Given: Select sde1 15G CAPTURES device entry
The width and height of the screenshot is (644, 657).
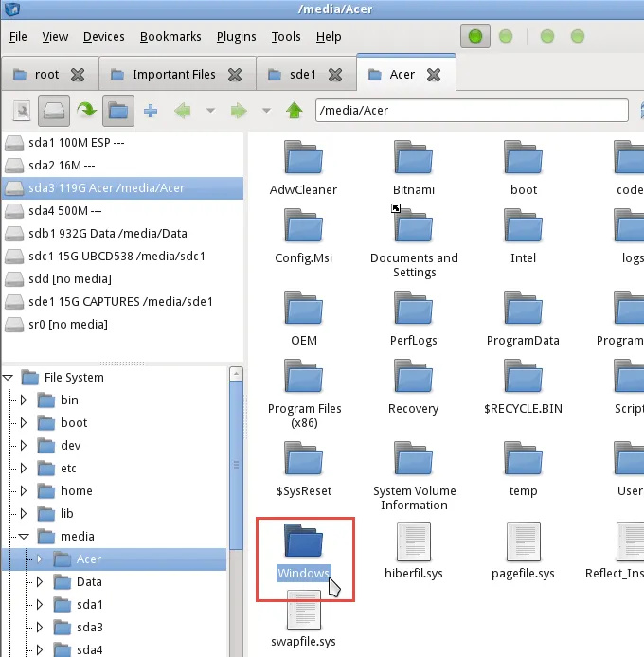Looking at the screenshot, I should point(120,301).
